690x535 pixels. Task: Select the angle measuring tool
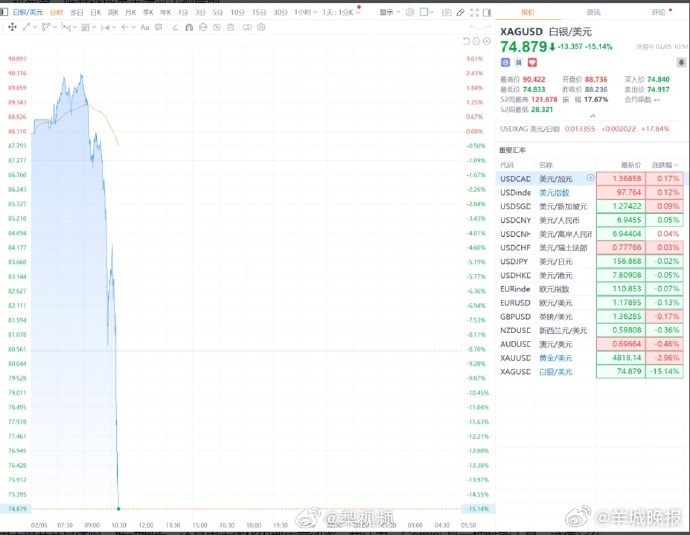tap(175, 27)
